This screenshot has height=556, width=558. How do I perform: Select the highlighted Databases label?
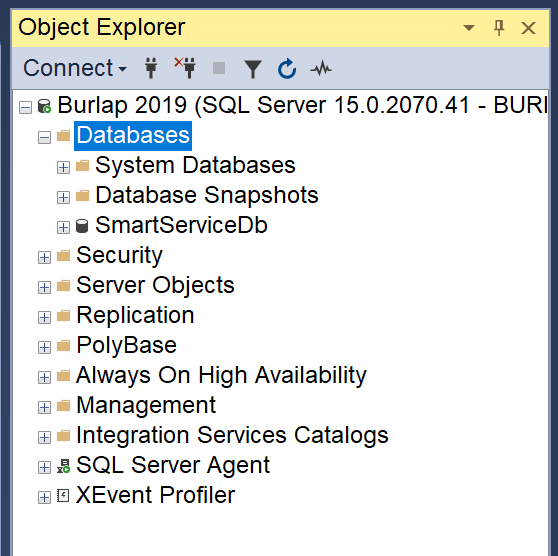[133, 136]
